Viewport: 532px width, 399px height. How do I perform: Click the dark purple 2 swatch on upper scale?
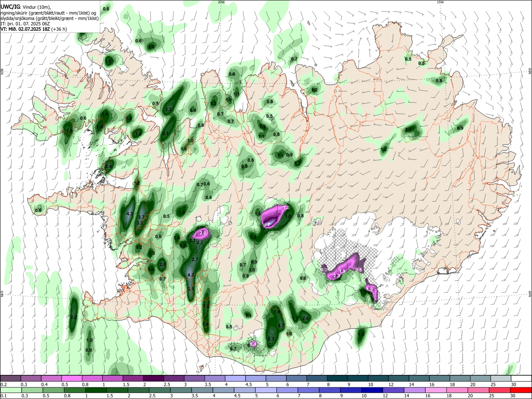pos(153,379)
